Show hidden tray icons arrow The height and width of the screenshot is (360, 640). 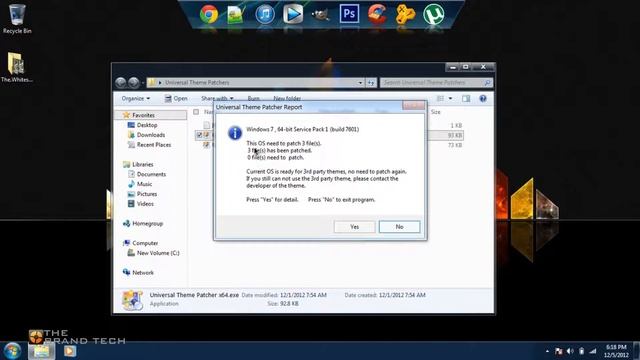pyautogui.click(x=547, y=351)
